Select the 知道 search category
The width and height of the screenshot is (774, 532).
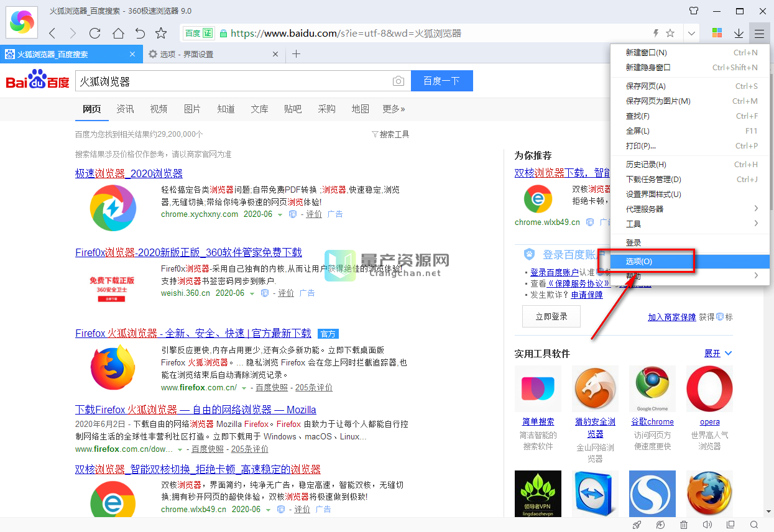(226, 109)
